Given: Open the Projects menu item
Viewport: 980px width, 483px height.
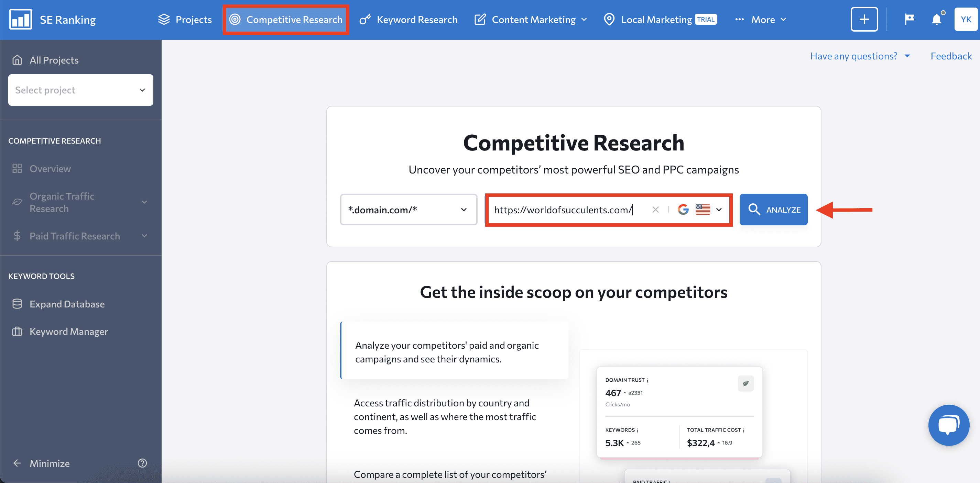Looking at the screenshot, I should tap(185, 19).
